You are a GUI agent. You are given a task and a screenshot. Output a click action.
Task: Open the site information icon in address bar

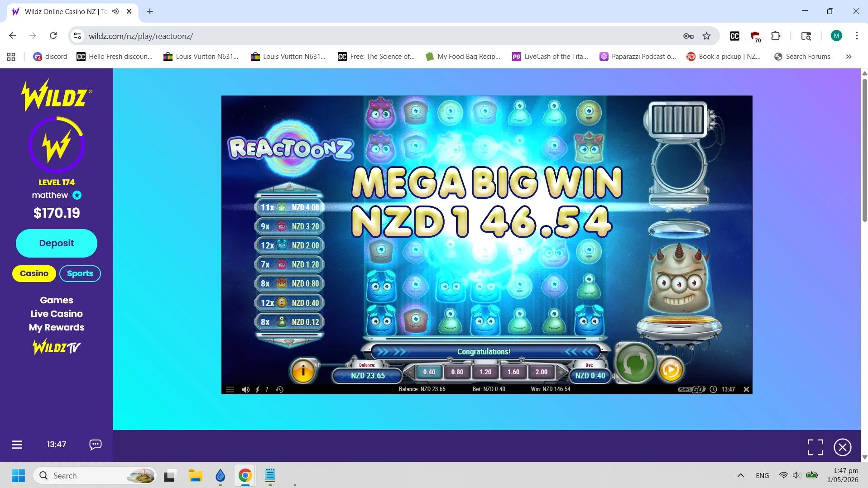click(77, 36)
